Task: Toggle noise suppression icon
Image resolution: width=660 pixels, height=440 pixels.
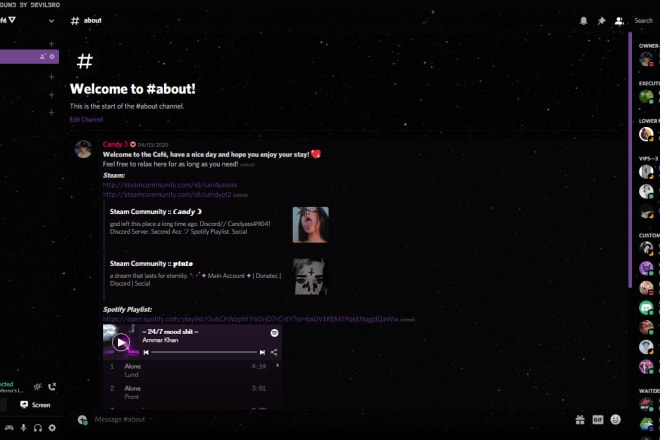Action: coord(38,387)
